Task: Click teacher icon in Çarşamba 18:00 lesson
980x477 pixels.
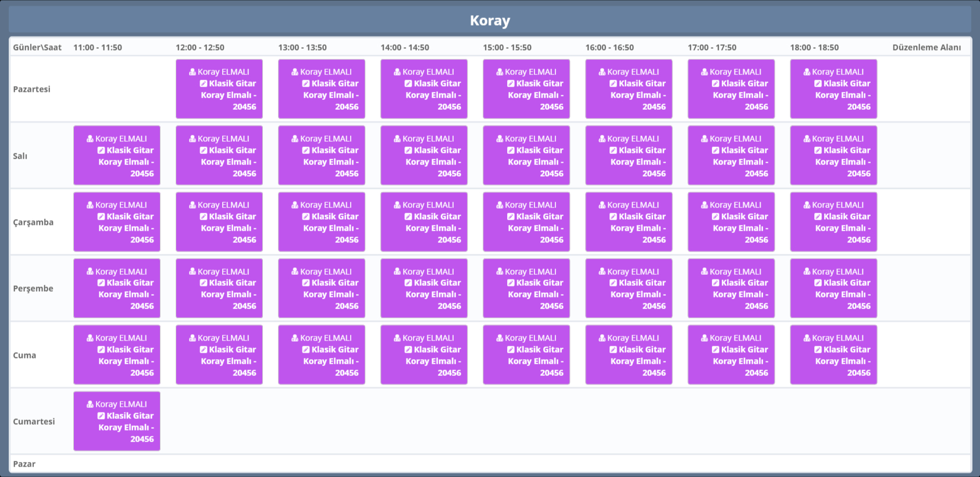Action: (x=807, y=205)
